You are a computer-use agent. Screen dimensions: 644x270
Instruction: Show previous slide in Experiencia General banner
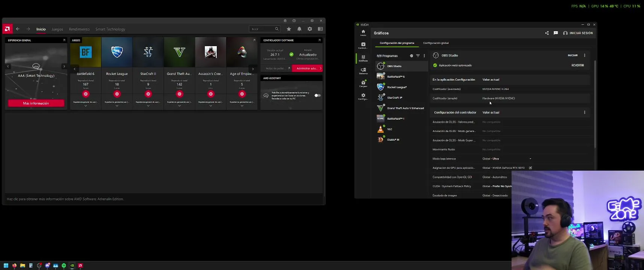click(x=8, y=66)
